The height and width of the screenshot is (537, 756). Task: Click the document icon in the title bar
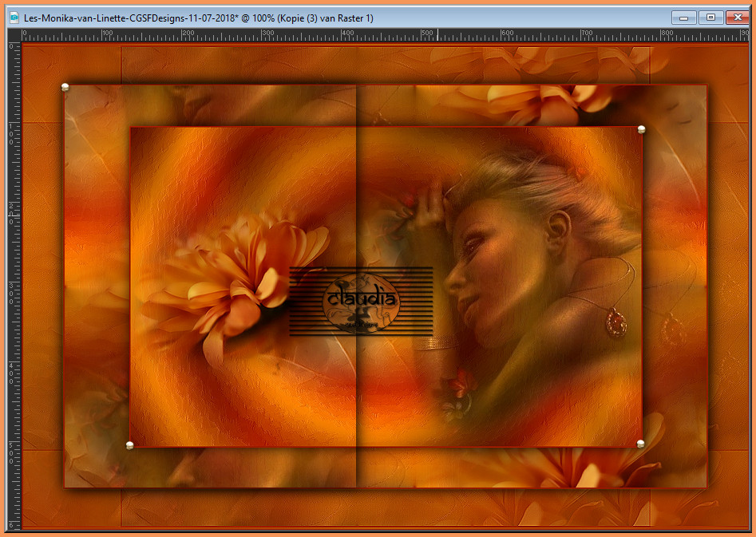[14, 18]
